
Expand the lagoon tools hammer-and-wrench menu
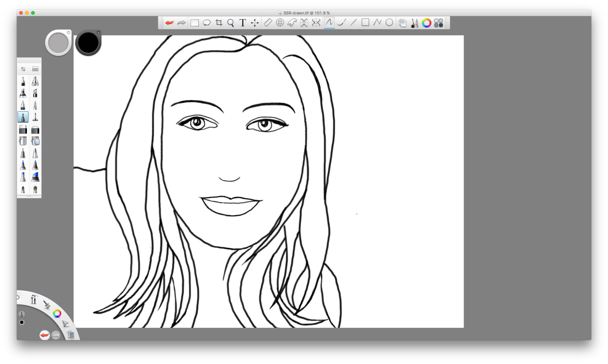33,299
